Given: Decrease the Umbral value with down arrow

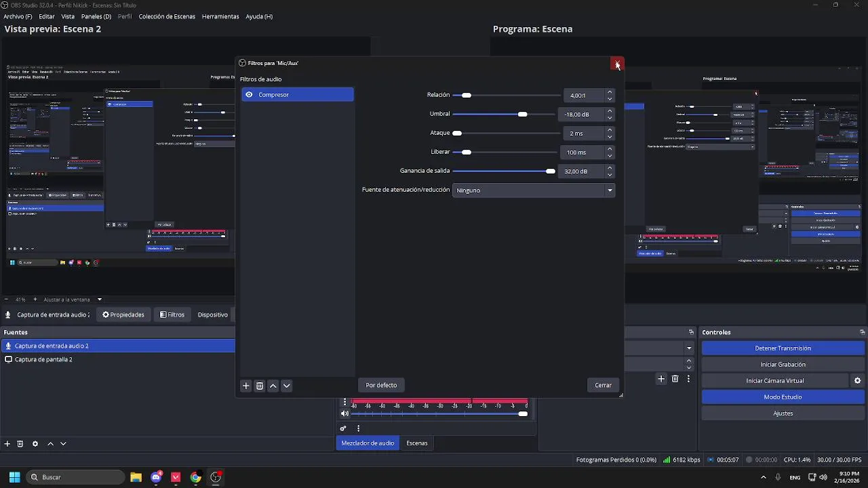Looking at the screenshot, I should [610, 118].
